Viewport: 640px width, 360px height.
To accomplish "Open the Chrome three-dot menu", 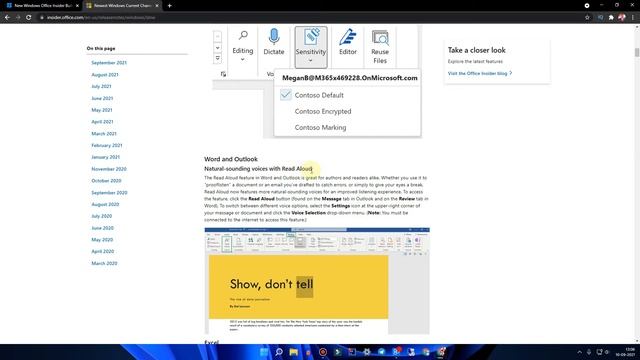I will [633, 18].
